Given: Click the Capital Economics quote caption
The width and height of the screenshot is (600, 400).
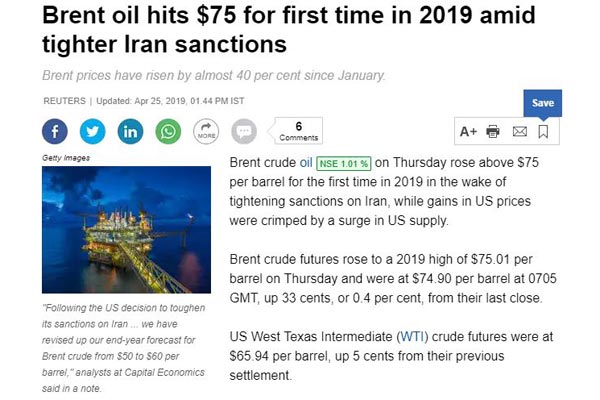Looking at the screenshot, I should point(124,348).
